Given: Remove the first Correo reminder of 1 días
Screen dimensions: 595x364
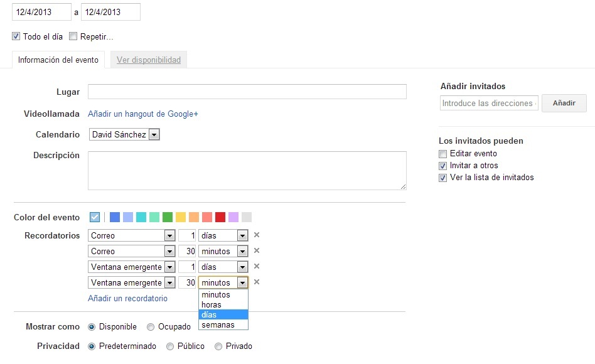Looking at the screenshot, I should point(256,235).
